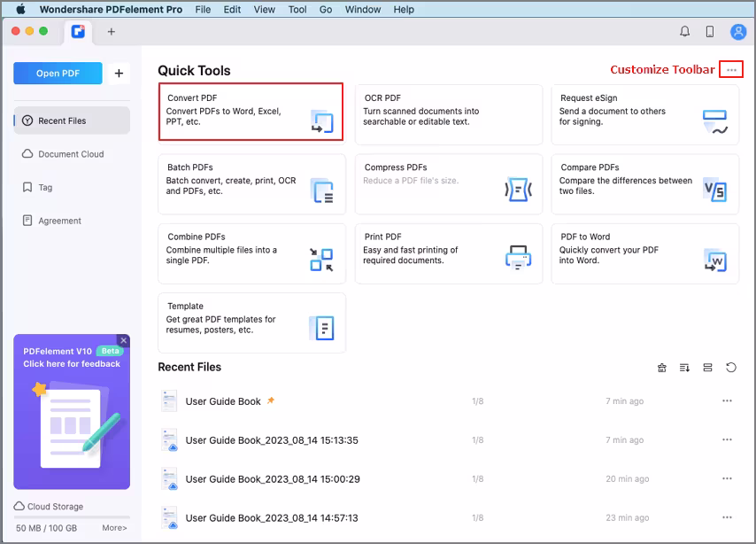
Task: Add a new tab with the plus icon
Action: (111, 31)
